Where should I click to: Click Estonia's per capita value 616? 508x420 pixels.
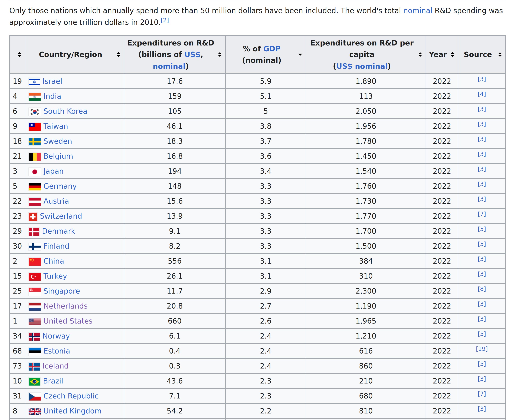point(366,351)
